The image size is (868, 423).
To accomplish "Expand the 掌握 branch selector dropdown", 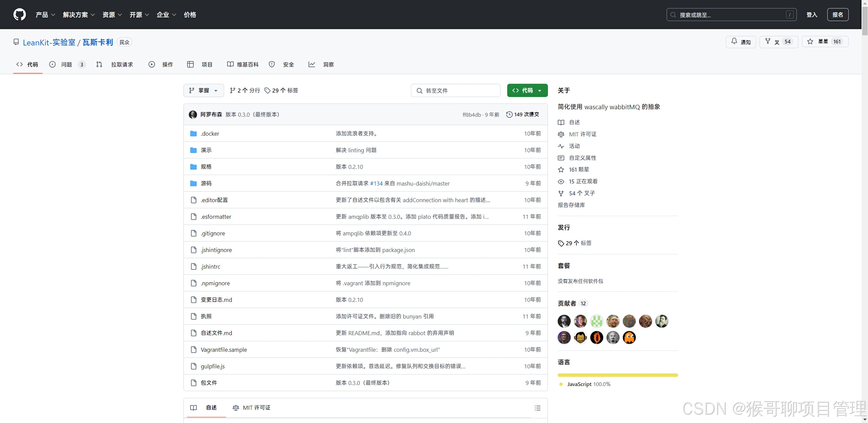I will pyautogui.click(x=203, y=91).
